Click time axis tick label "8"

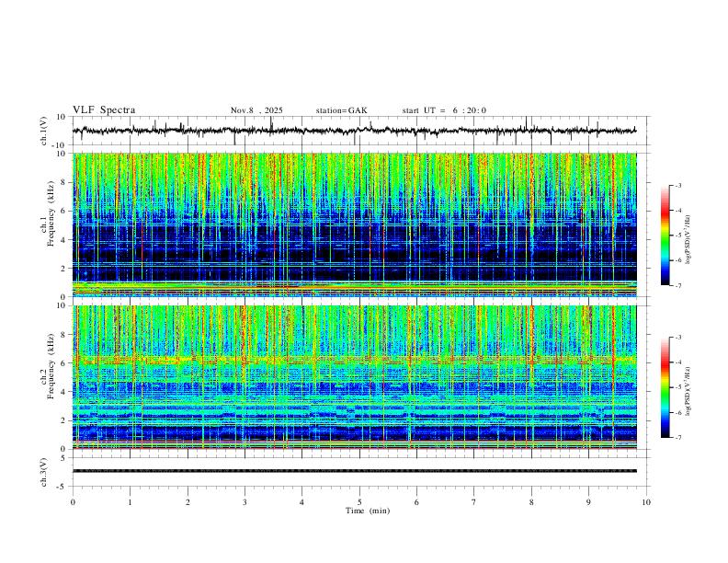coord(531,502)
